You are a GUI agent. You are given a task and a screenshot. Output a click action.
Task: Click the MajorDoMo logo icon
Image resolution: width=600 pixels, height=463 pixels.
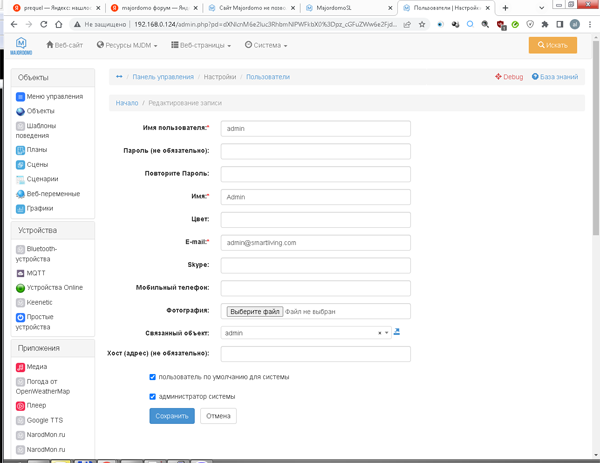[x=21, y=45]
